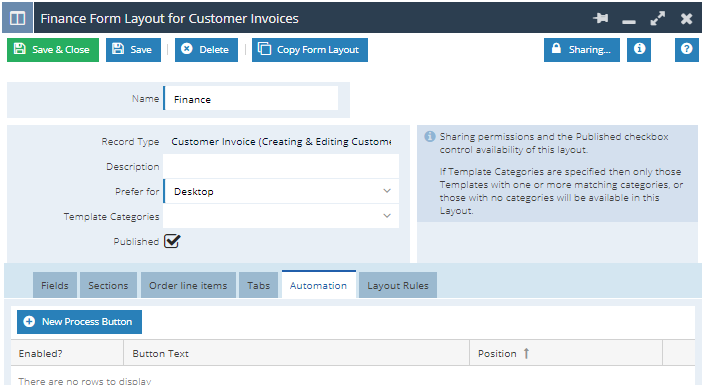Click the Sharing lock button
This screenshot has width=702, height=385.
coord(582,49)
